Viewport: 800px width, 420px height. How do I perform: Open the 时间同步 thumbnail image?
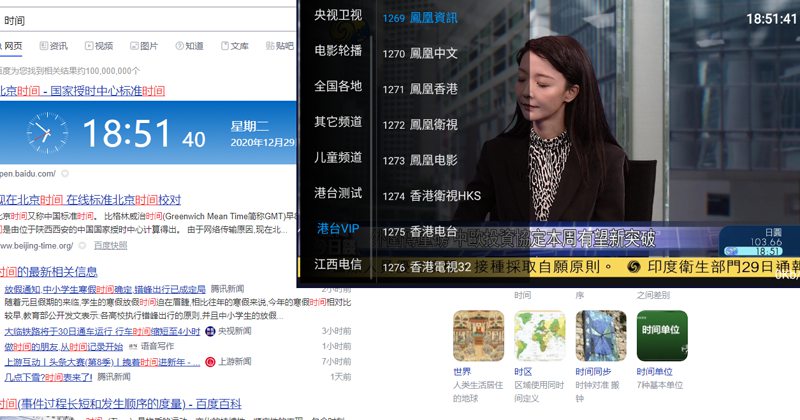click(x=600, y=335)
